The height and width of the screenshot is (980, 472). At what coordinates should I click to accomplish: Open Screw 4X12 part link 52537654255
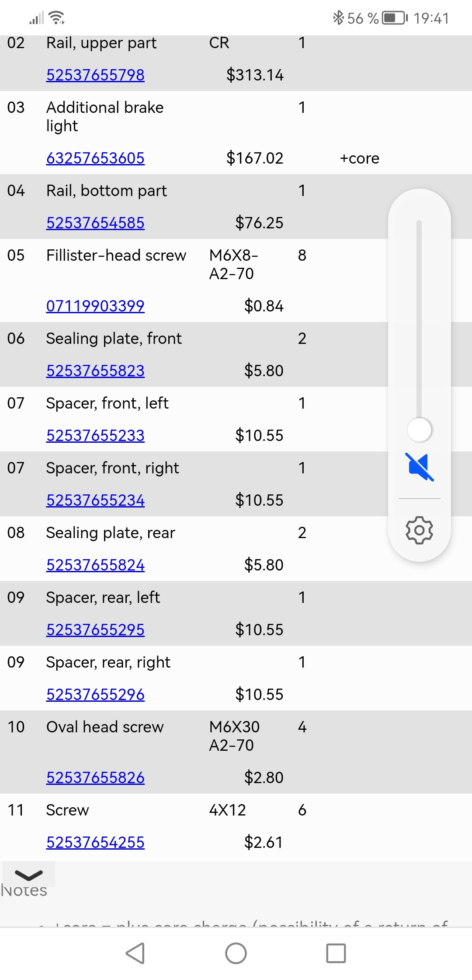tap(95, 842)
